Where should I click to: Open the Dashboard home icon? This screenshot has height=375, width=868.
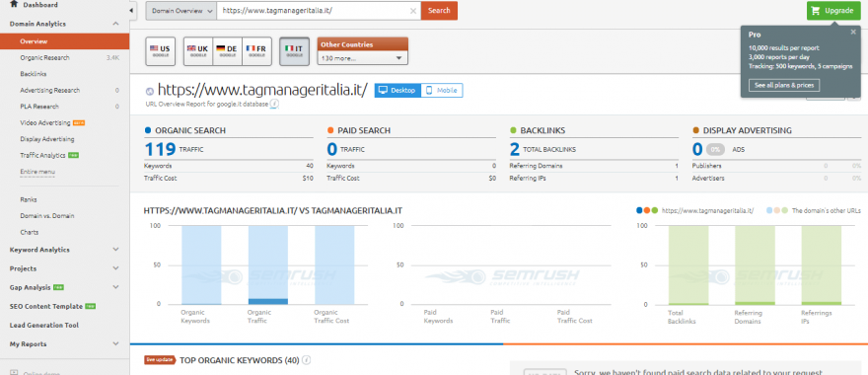[14, 4]
